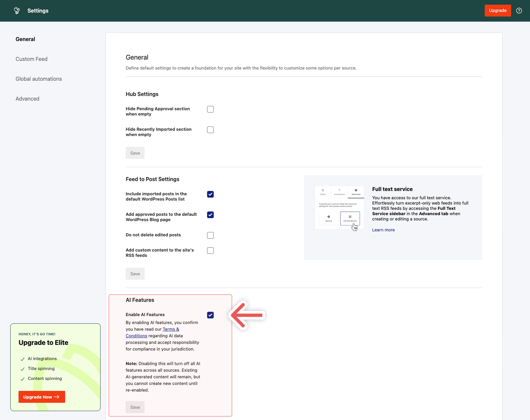This screenshot has height=420, width=530.
Task: Check Do not delete edited posts
Action: pyautogui.click(x=210, y=235)
